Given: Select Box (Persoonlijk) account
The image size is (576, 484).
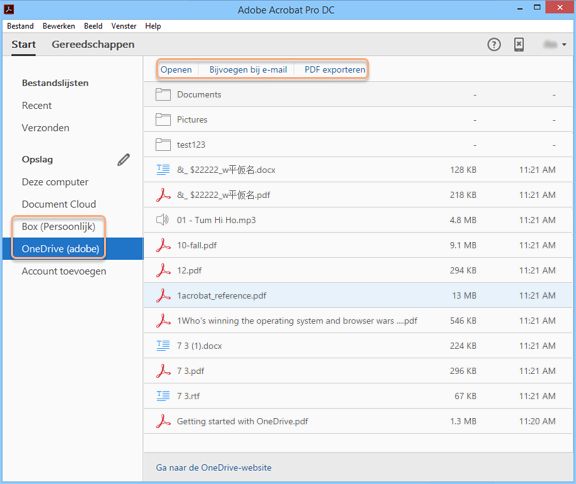Looking at the screenshot, I should pyautogui.click(x=59, y=227).
